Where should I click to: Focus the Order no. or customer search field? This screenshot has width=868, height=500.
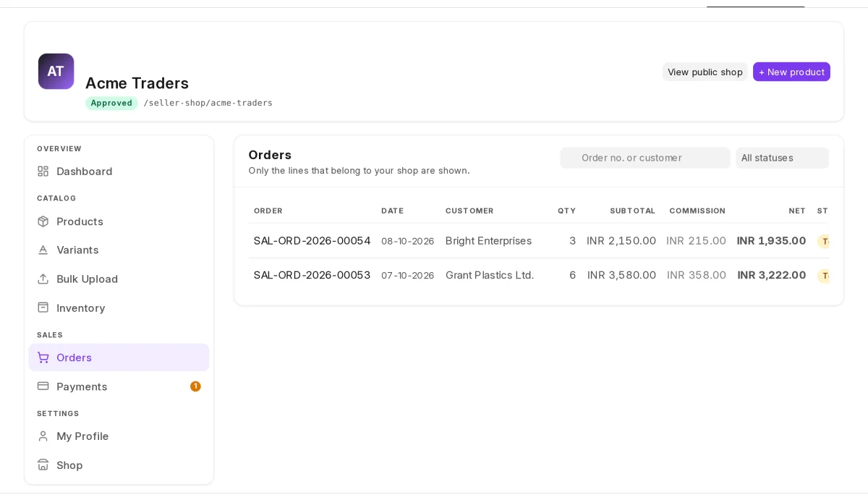645,158
